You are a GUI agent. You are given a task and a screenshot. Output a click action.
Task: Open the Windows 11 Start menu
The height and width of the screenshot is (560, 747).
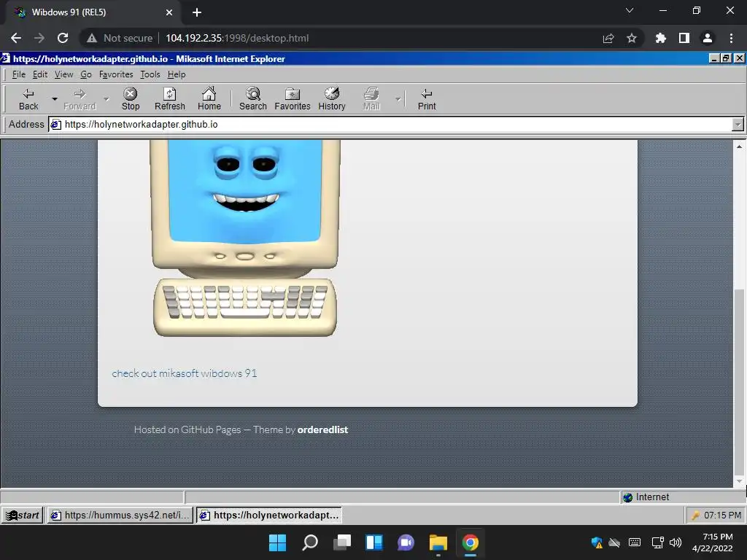pos(277,542)
